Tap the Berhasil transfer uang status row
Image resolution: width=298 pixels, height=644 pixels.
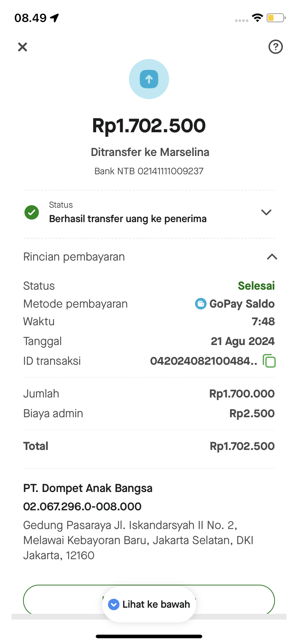[128, 218]
